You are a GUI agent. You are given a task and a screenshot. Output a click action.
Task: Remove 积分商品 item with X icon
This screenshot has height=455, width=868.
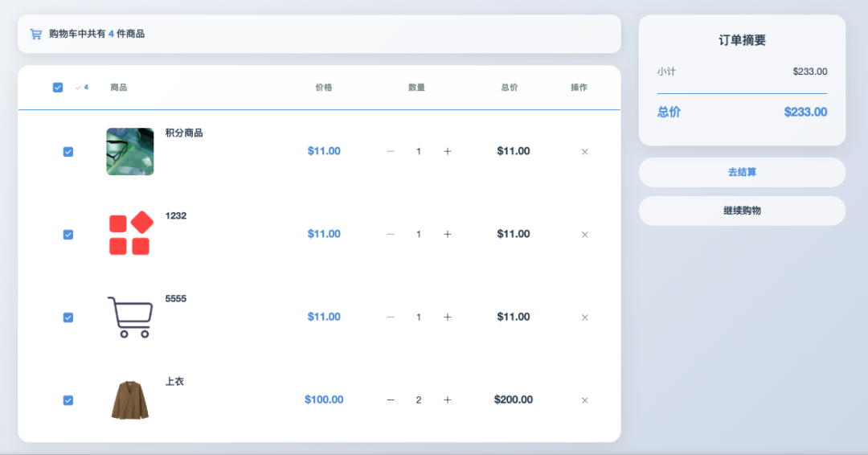tap(584, 152)
